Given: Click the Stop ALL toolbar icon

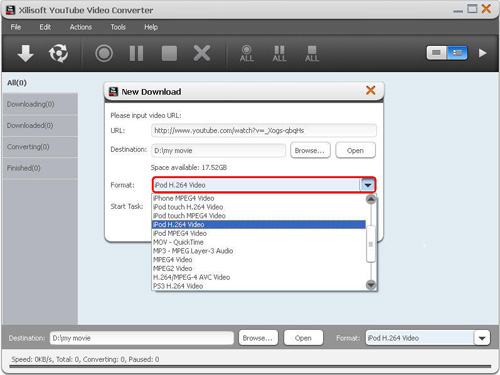Looking at the screenshot, I should pos(312,54).
